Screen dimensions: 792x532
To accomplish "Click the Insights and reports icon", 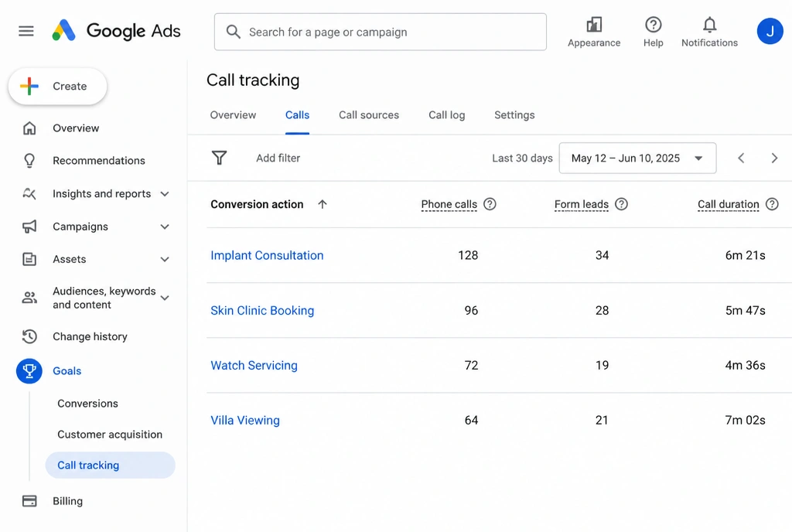I will 29,194.
